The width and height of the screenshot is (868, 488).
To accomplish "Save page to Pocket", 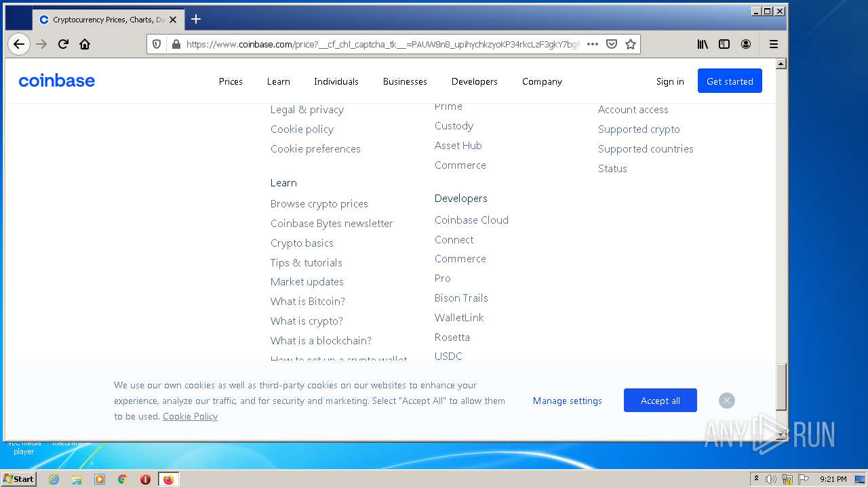I will coord(612,44).
